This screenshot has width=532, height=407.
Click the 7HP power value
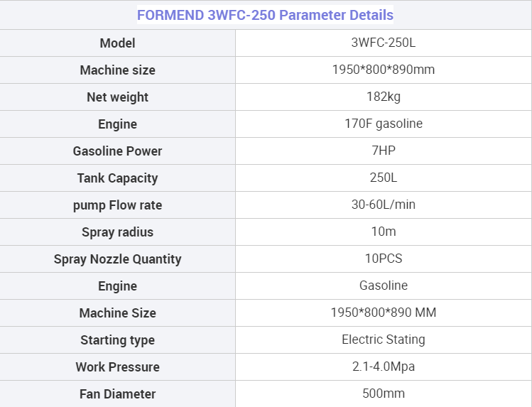[384, 151]
